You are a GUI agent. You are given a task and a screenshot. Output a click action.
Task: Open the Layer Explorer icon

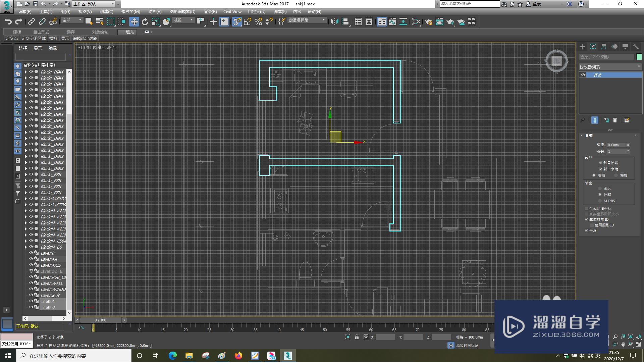[x=369, y=22]
